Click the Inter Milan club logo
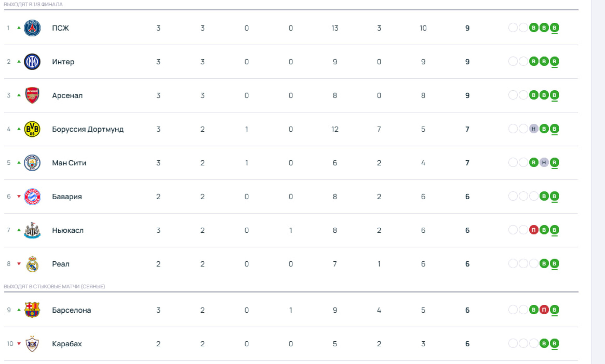This screenshot has height=364, width=605. pyautogui.click(x=32, y=62)
